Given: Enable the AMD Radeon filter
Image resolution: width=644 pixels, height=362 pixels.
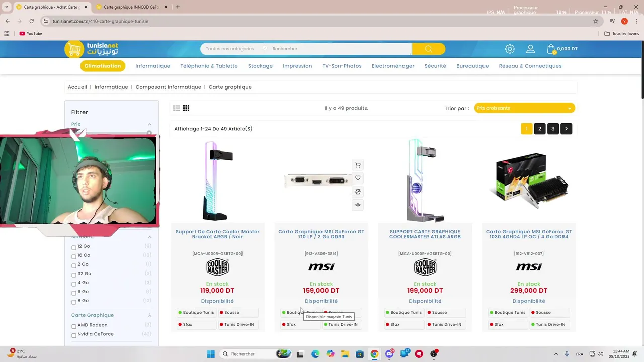Looking at the screenshot, I should [x=74, y=326].
